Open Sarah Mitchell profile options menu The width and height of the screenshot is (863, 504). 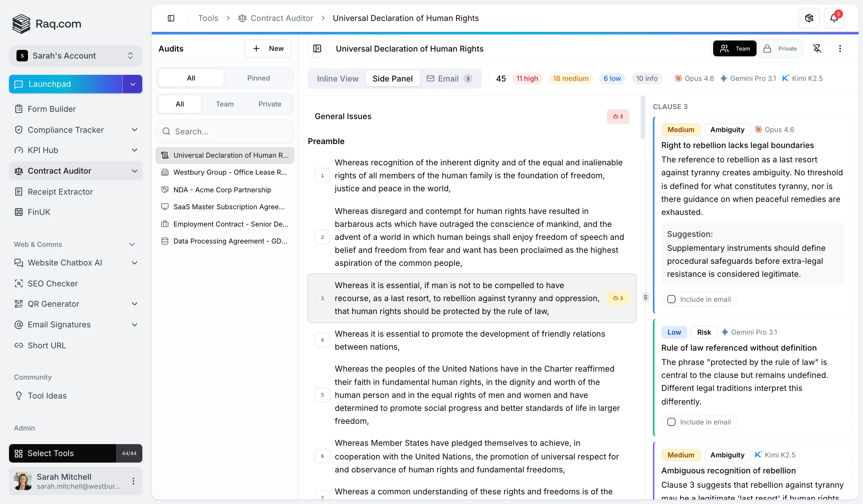[x=133, y=481]
